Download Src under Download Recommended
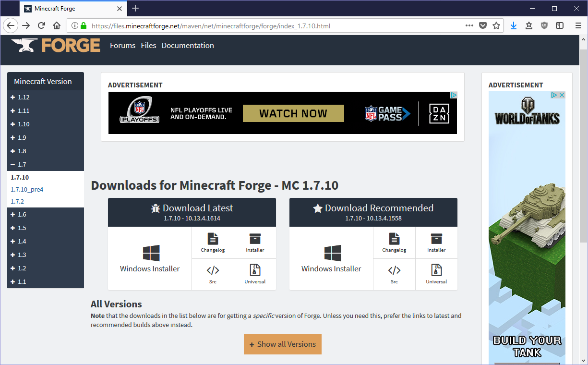 pyautogui.click(x=394, y=275)
